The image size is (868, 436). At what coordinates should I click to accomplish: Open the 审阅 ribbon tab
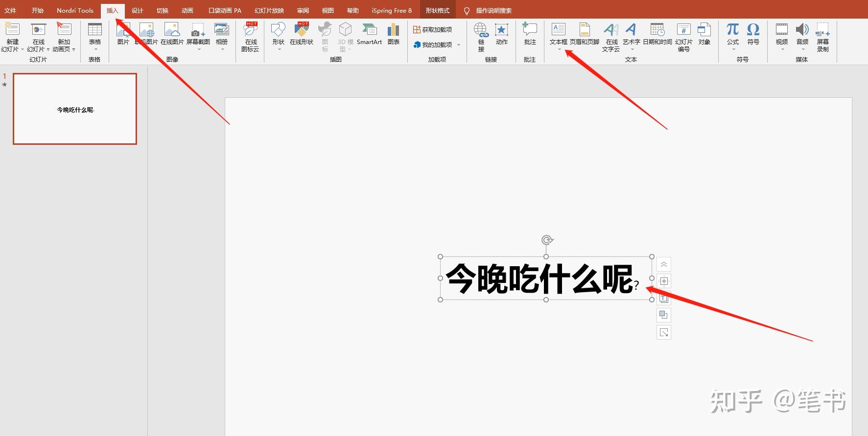point(303,10)
